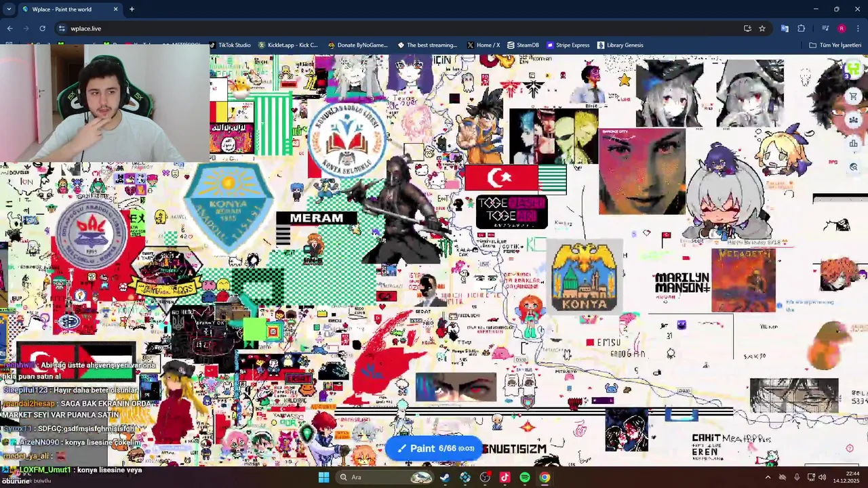Open the Windows Start menu

coord(323,477)
